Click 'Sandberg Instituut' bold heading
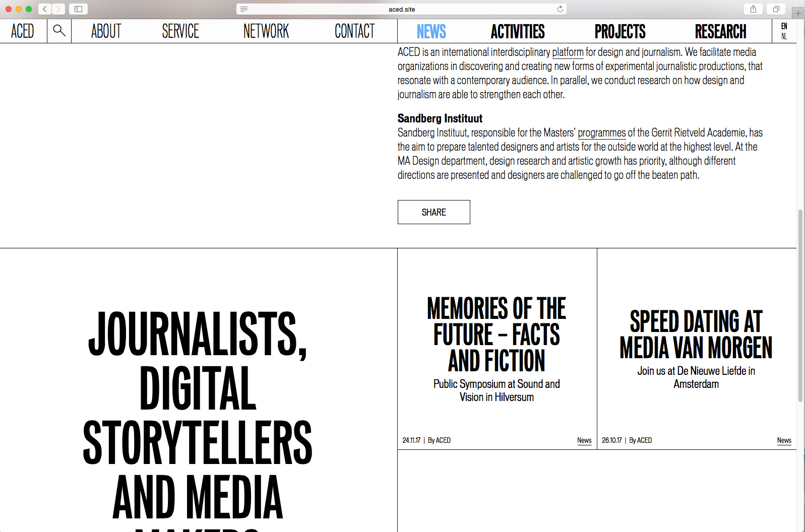The image size is (805, 532). [440, 118]
